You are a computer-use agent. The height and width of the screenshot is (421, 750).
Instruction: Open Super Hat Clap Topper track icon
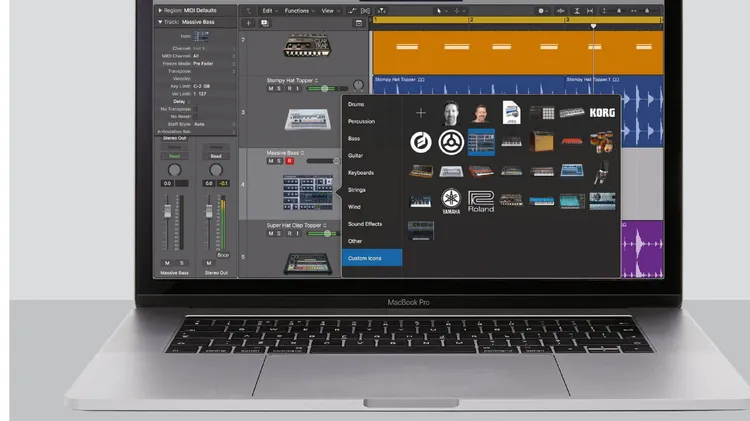[308, 264]
